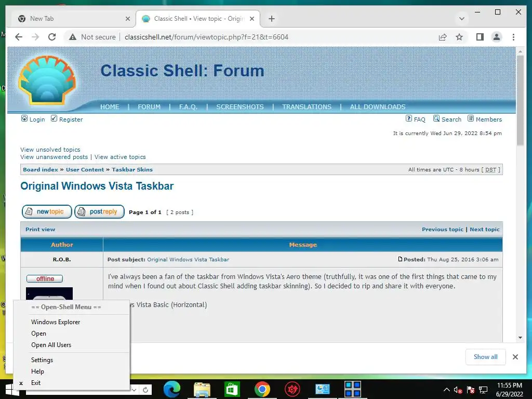Click Show all in the downloads bar
Image resolution: width=532 pixels, height=399 pixels.
pos(486,357)
